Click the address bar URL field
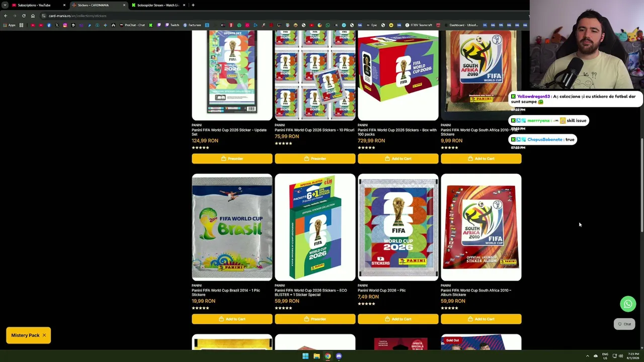The height and width of the screenshot is (362, 644). (282, 16)
